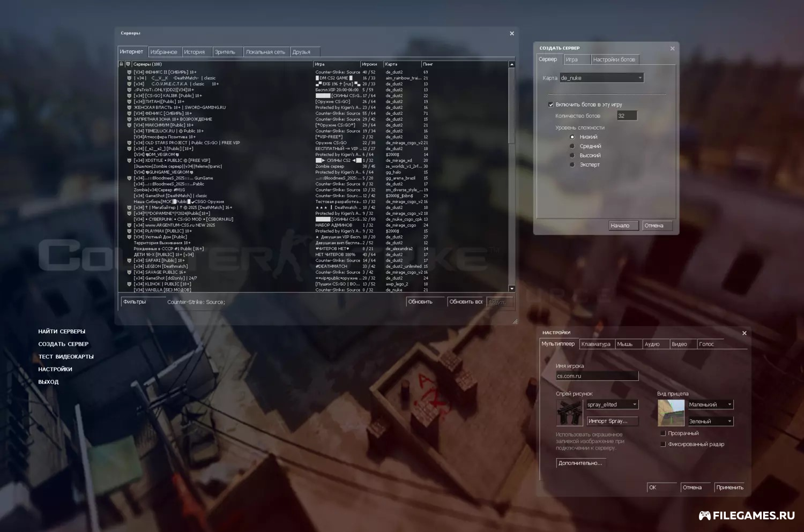Click shield icon beside KLINOK PUBLIC server

coord(129,284)
